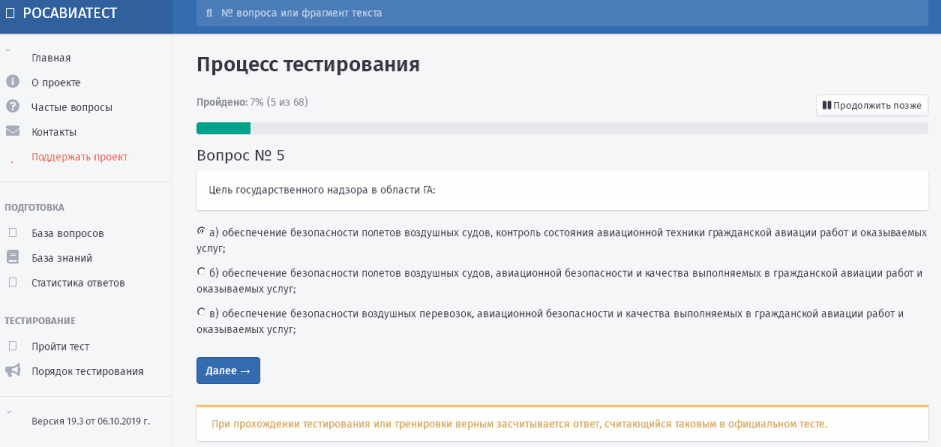The image size is (941, 447).
Task: Click the megaphone icon beside Порядок тестирования
Action: [x=13, y=371]
